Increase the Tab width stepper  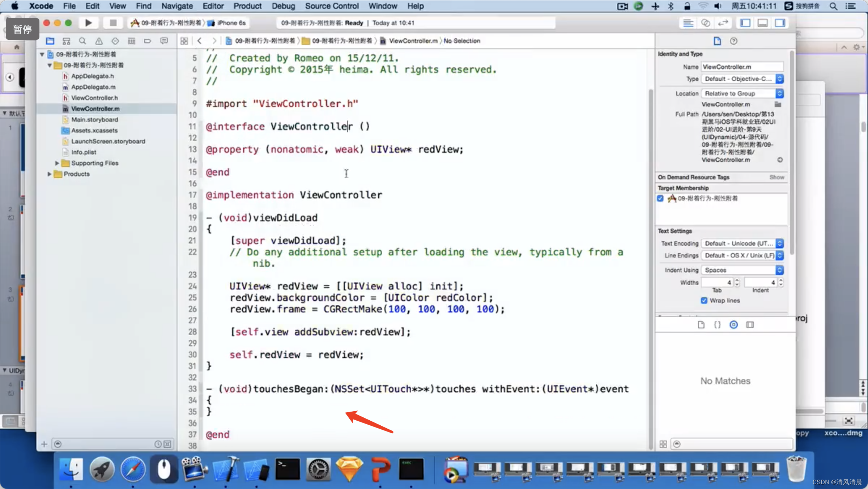737,280
